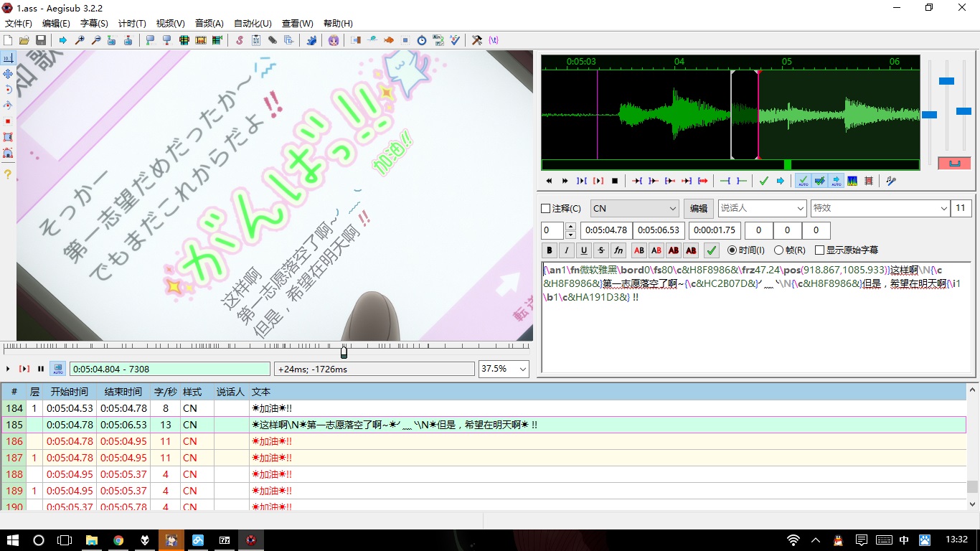
Task: Click the Bold B formatting button
Action: click(x=550, y=250)
